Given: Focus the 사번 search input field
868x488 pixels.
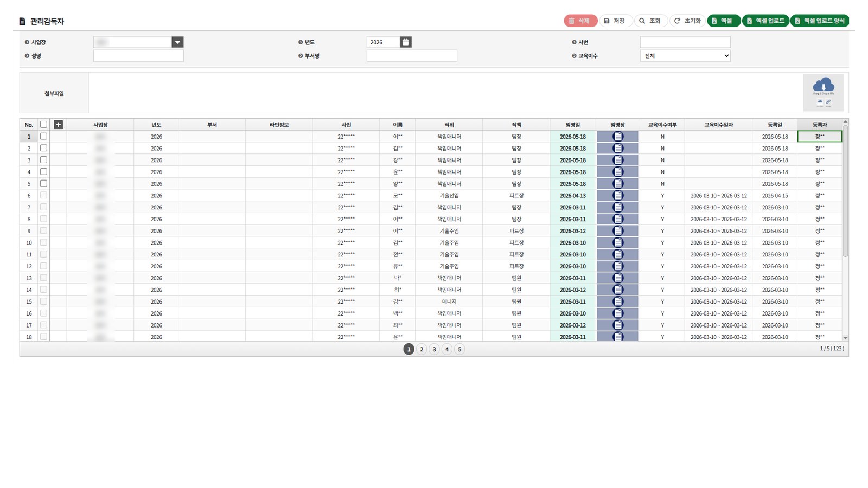Looking at the screenshot, I should coord(685,42).
